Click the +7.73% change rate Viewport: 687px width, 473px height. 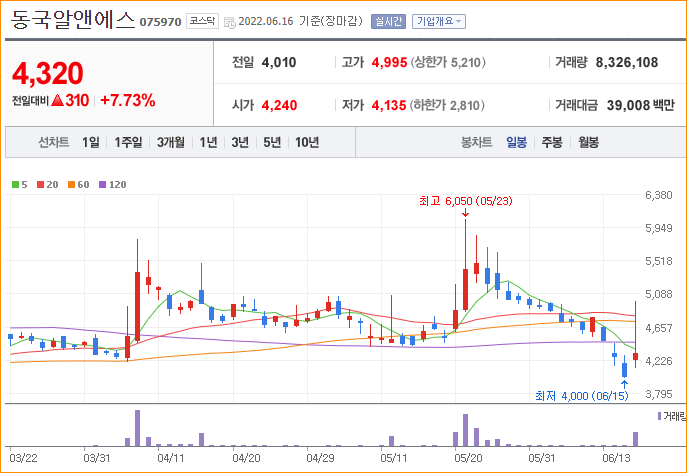pos(127,101)
